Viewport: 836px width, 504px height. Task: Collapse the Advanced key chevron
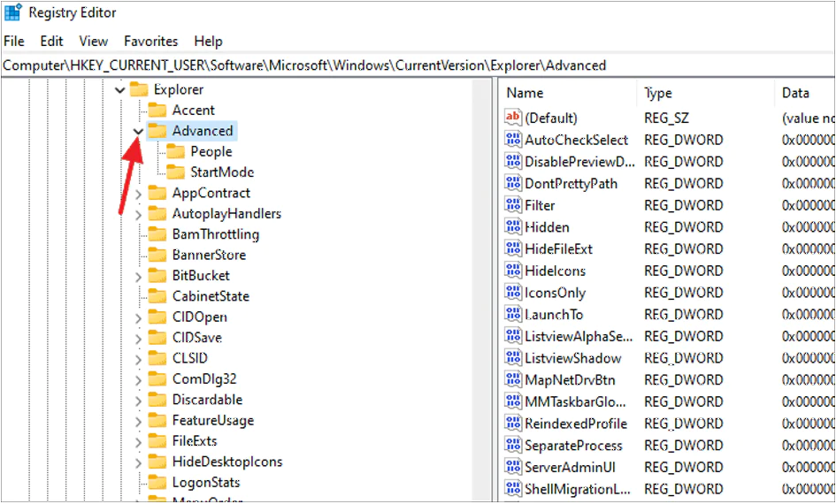[x=138, y=131]
